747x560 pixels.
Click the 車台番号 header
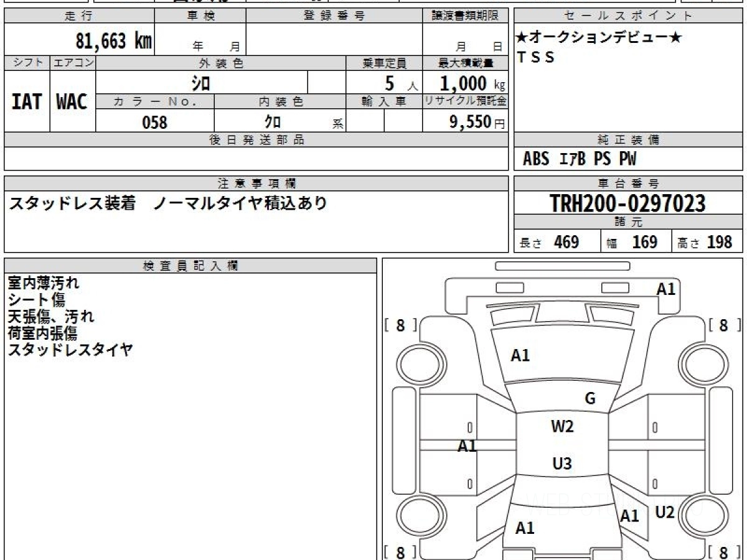(x=628, y=184)
